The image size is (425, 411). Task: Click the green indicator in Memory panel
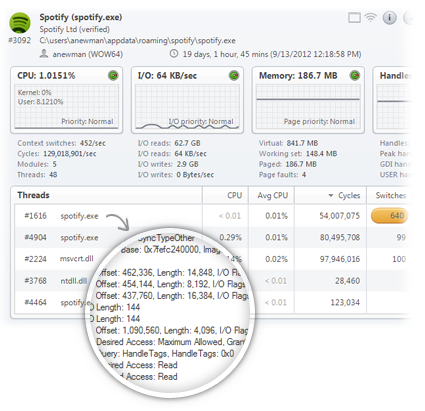pos(355,76)
